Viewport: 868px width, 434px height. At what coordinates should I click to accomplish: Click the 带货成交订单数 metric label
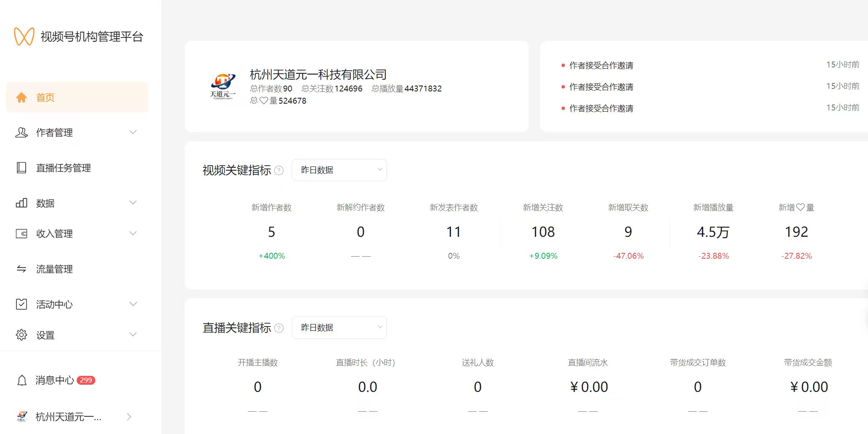pos(698,362)
